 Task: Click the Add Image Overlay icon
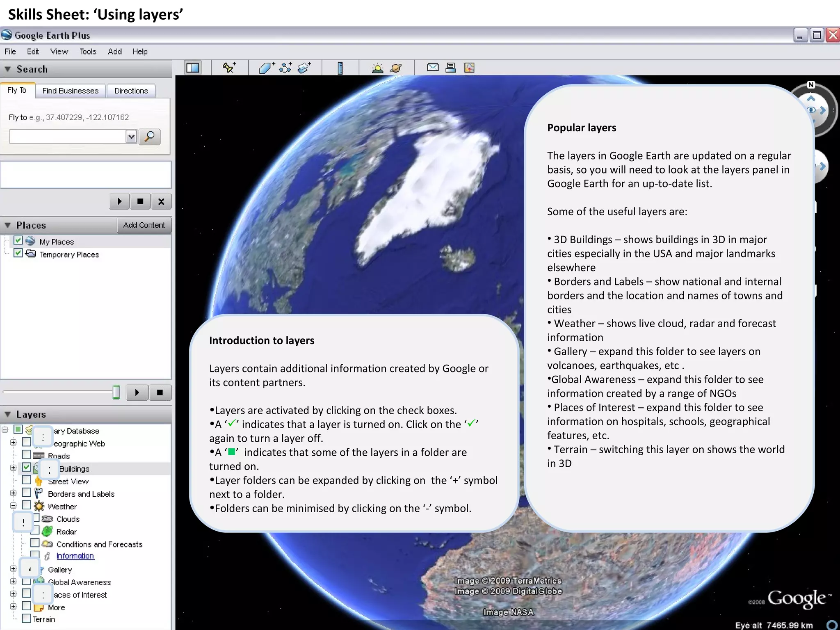coord(304,68)
